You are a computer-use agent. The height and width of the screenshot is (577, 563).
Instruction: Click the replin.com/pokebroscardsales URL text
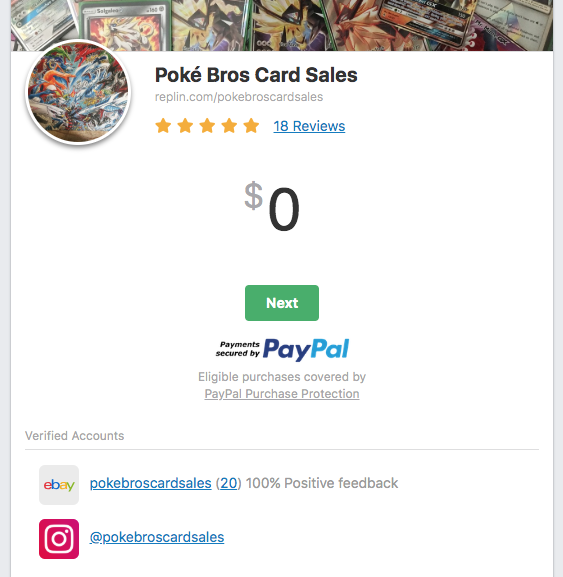(239, 97)
